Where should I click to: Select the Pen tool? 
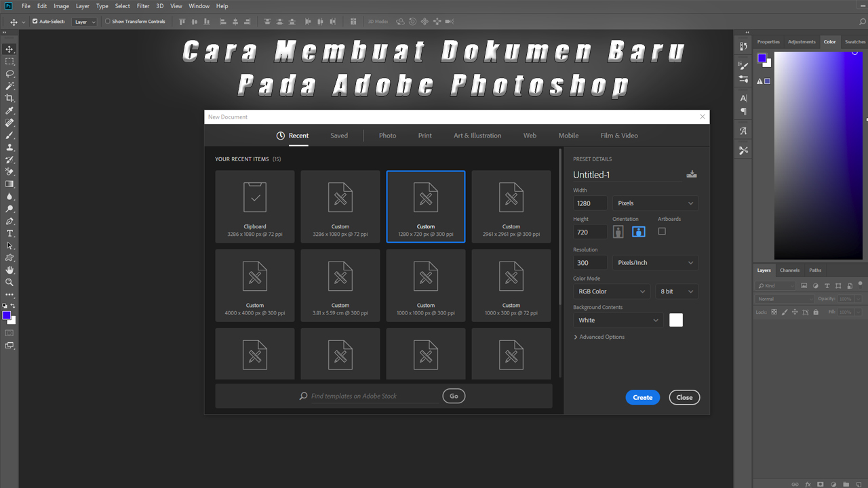tap(9, 221)
